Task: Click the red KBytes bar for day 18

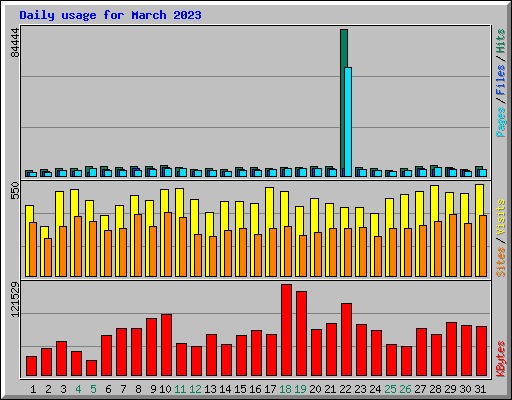Action: point(286,330)
